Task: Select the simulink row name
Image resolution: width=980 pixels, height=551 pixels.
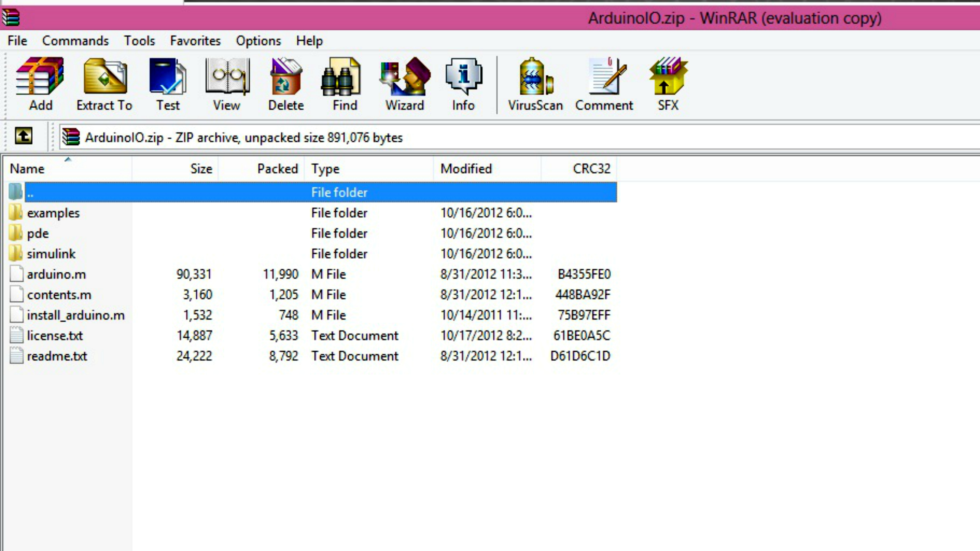Action: (51, 254)
